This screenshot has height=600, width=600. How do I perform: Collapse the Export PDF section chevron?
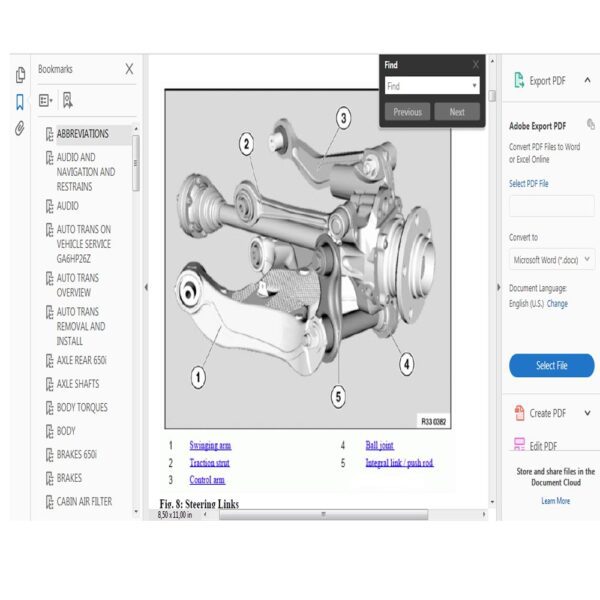[587, 80]
